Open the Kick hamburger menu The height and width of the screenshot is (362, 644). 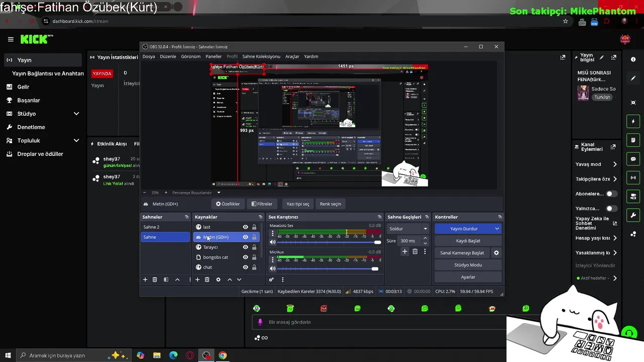11,39
